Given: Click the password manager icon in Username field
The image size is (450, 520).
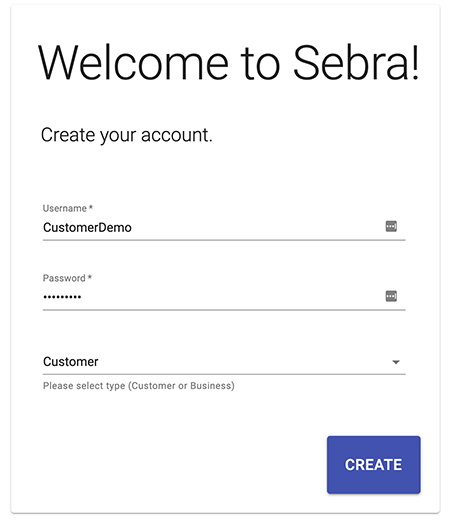Looking at the screenshot, I should point(391,226).
